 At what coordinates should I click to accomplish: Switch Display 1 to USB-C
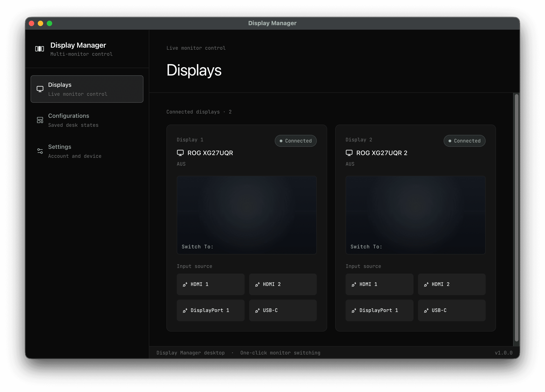[x=283, y=311]
